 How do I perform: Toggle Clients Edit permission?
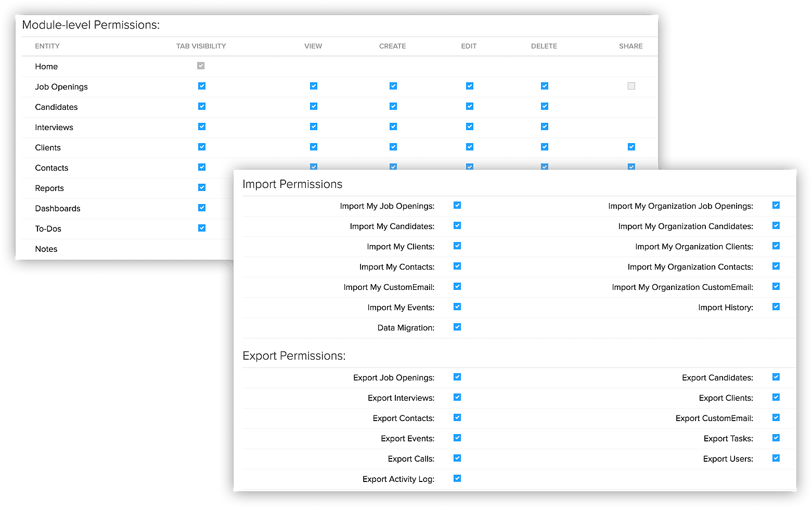tap(470, 147)
